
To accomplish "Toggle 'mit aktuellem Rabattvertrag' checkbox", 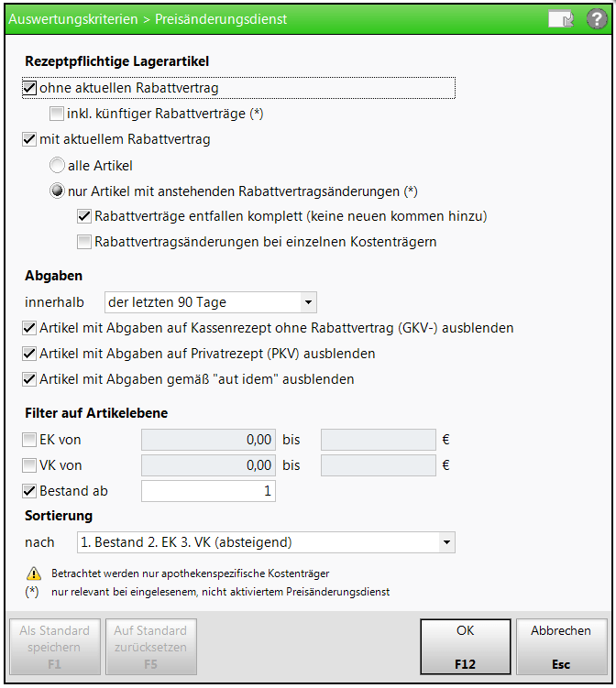I will pyautogui.click(x=29, y=139).
